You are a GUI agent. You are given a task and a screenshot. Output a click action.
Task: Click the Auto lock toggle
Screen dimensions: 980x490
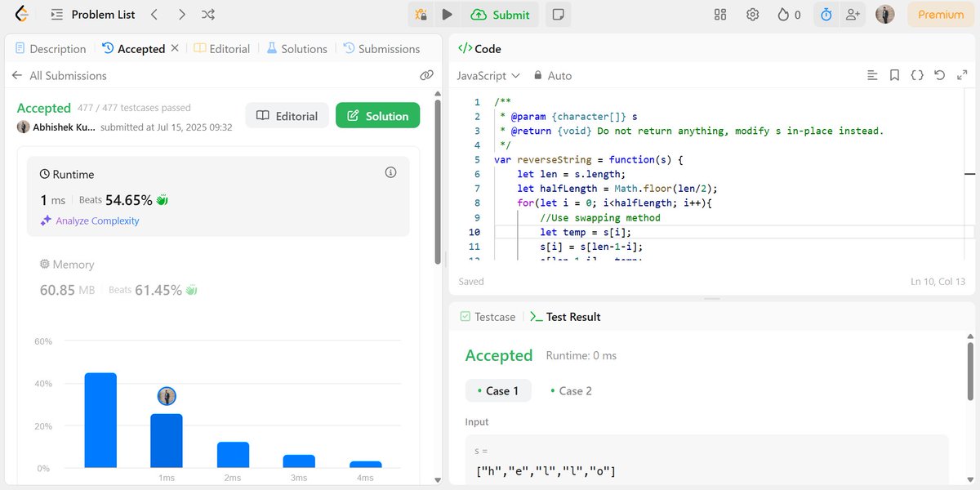pyautogui.click(x=553, y=75)
